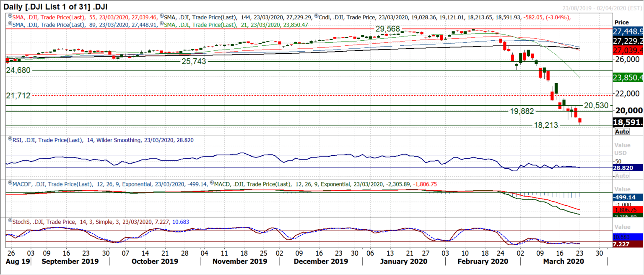Open the MACDF indicator properties icon
This screenshot has width=644, height=275.
coord(10,183)
